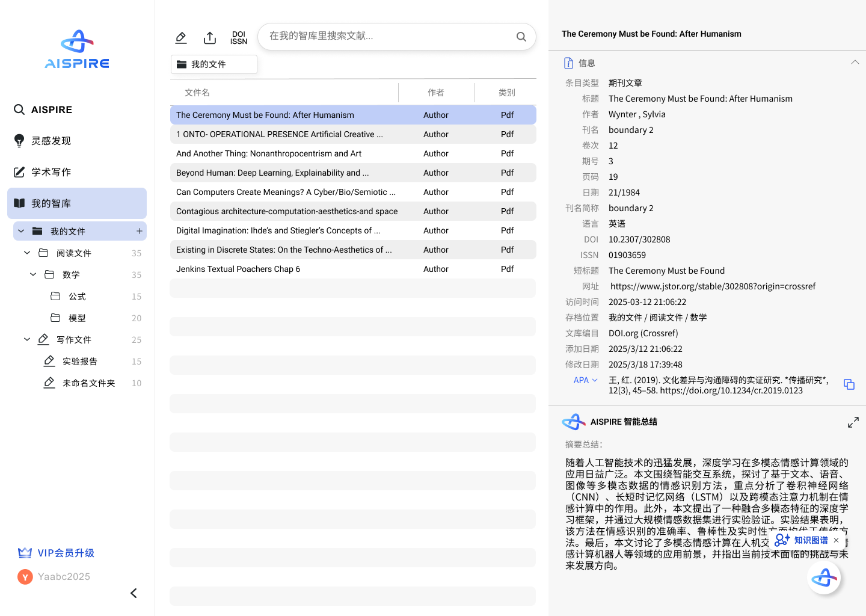Collapse the left sidebar
Screen dimensions: 866x616
tap(134, 593)
